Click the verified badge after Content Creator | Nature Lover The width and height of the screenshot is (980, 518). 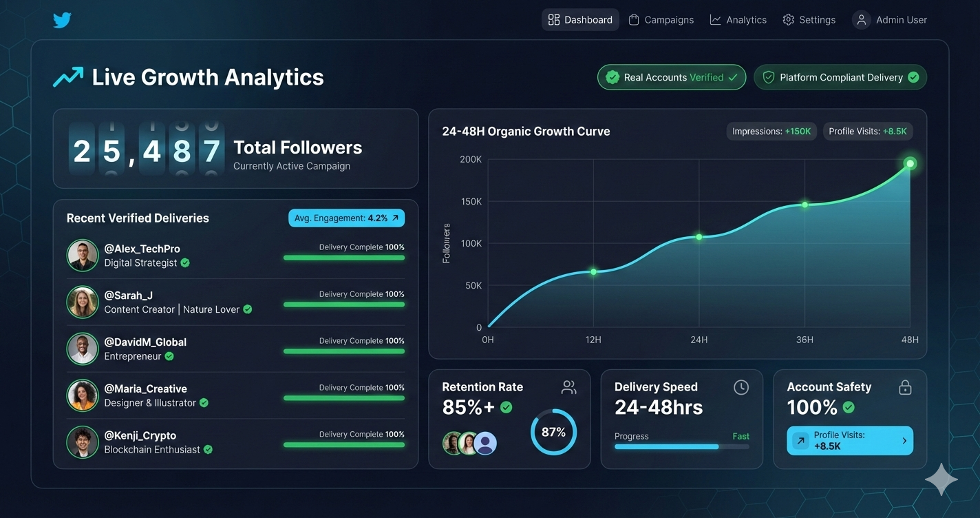pos(248,309)
